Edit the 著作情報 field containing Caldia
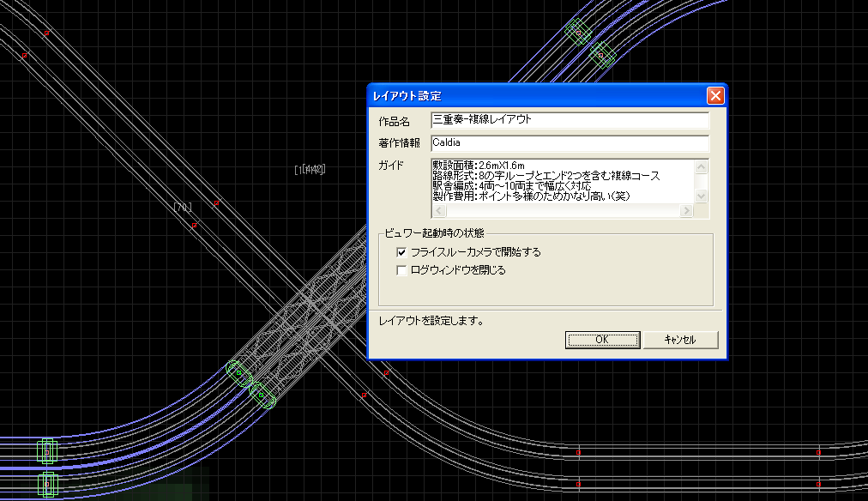The height and width of the screenshot is (501, 868). pyautogui.click(x=570, y=142)
